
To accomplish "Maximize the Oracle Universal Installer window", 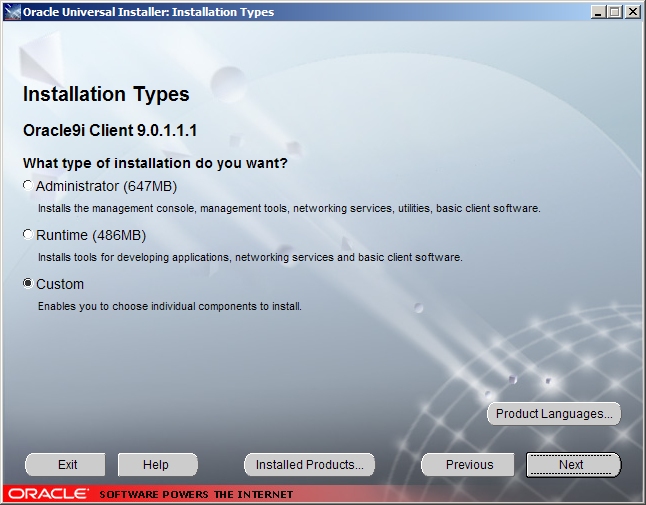I will click(x=614, y=12).
